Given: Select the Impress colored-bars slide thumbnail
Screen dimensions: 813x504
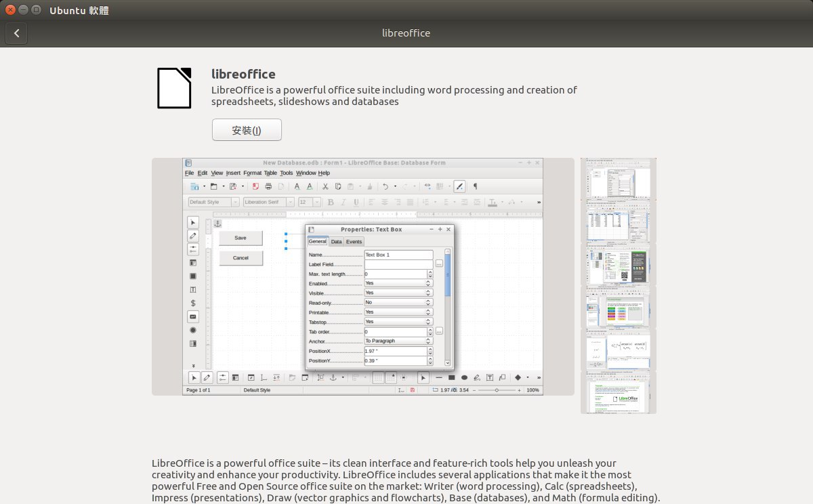Looking at the screenshot, I should pos(618,306).
